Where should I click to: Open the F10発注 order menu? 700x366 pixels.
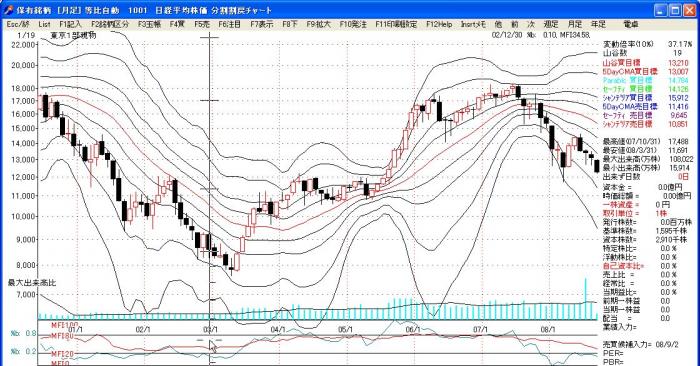[x=353, y=24]
